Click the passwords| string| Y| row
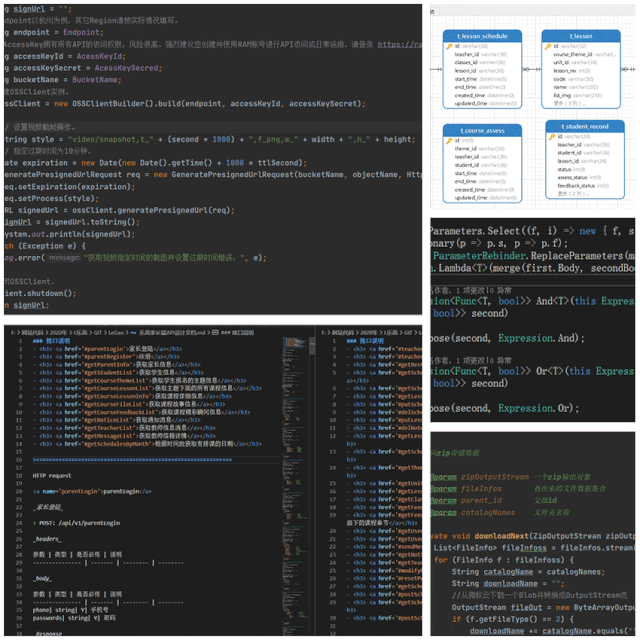Screen dimensions: 640x640 [x=74, y=618]
